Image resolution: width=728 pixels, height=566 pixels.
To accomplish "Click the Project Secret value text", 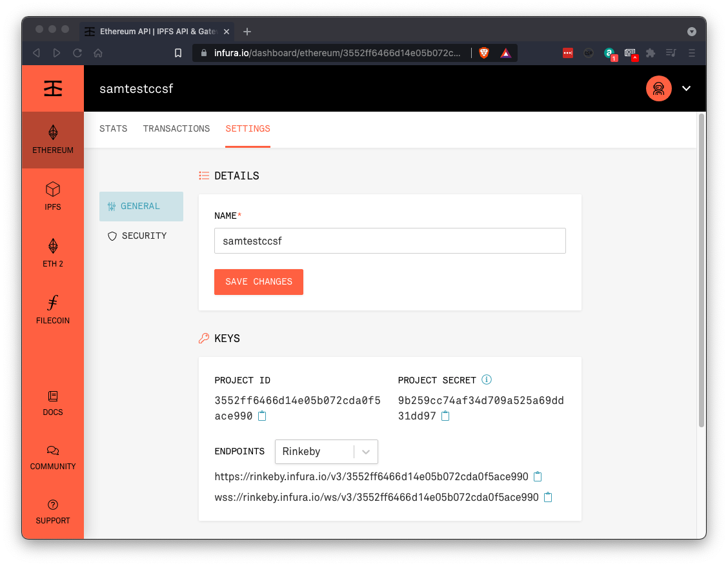I will pyautogui.click(x=481, y=408).
